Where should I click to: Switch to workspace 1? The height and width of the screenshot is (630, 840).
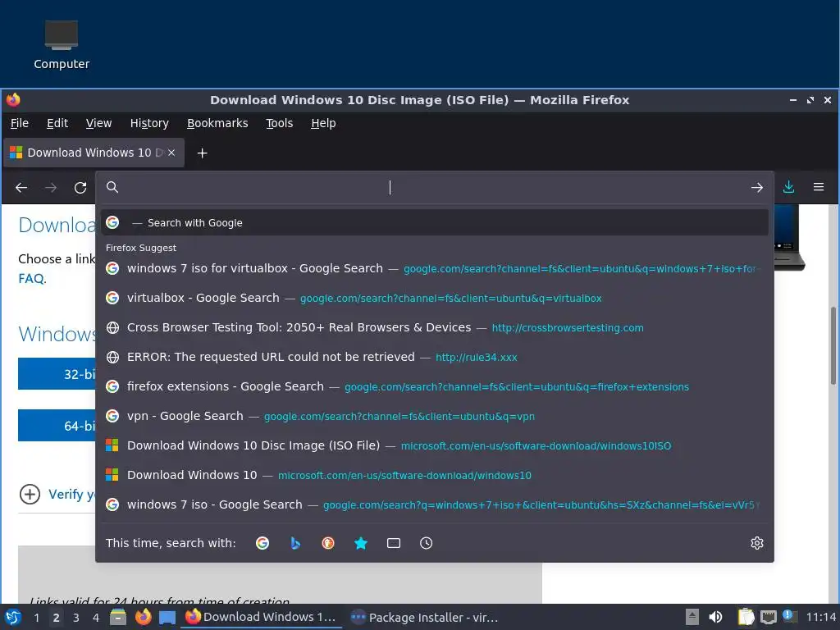[x=36, y=617]
